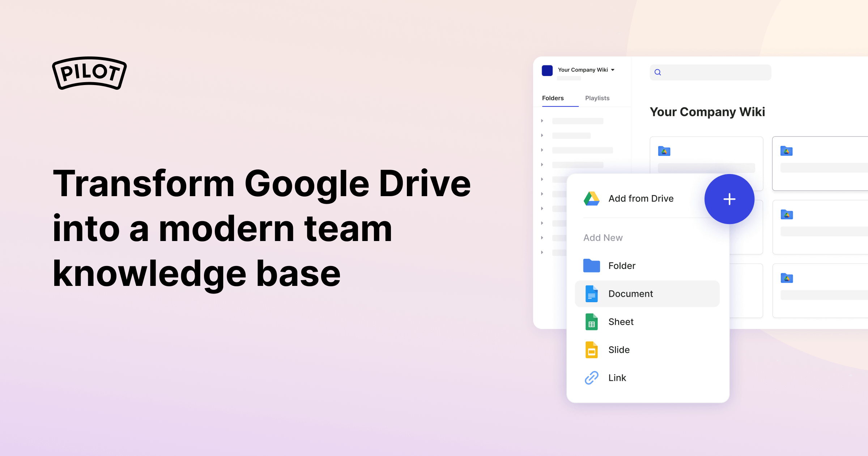Select the blue Folder icon in menu
The height and width of the screenshot is (456, 868).
(592, 266)
